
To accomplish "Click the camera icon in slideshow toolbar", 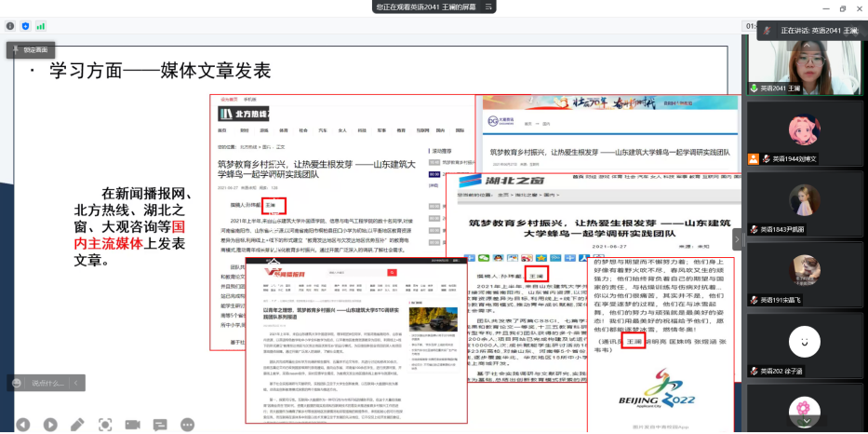I will coord(132,425).
